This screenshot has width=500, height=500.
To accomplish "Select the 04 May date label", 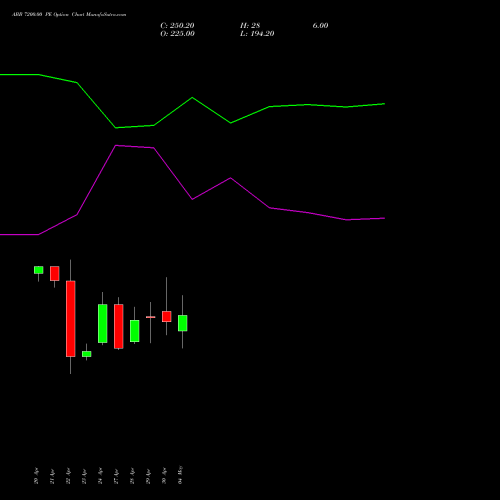I will [180, 475].
